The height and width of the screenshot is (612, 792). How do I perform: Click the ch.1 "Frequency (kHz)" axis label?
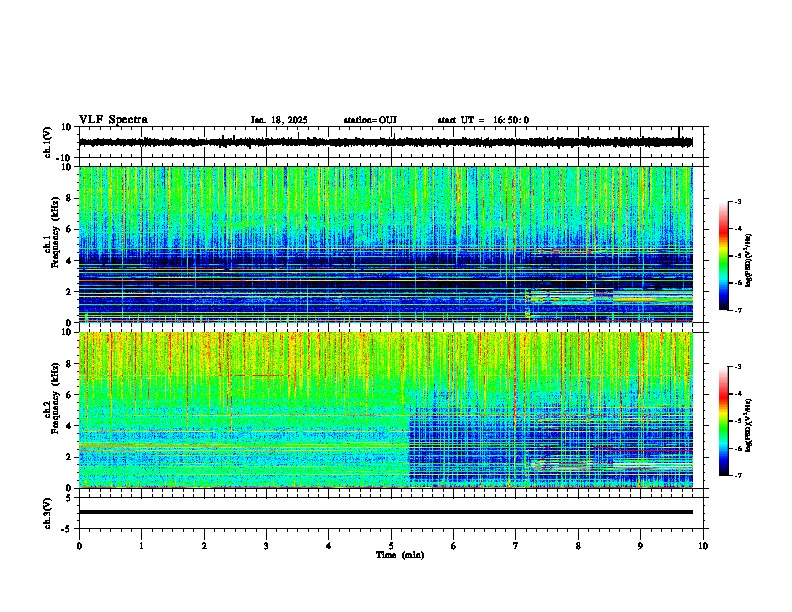tap(55, 232)
